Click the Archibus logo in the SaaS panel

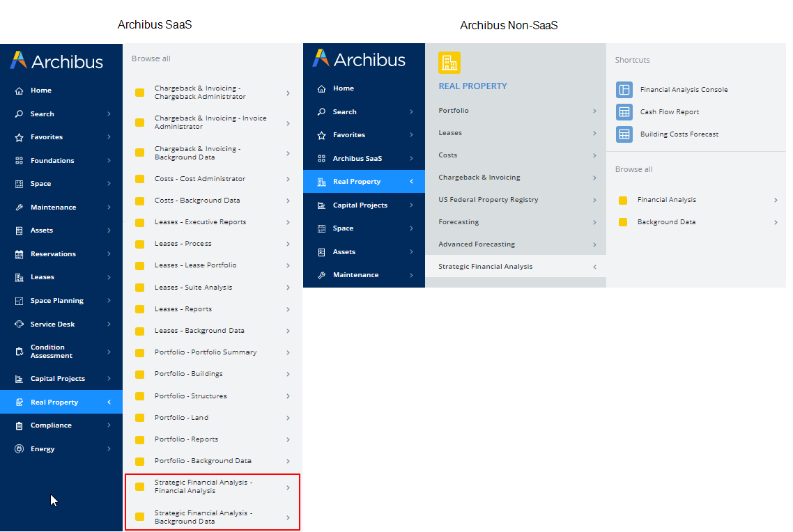tap(56, 61)
